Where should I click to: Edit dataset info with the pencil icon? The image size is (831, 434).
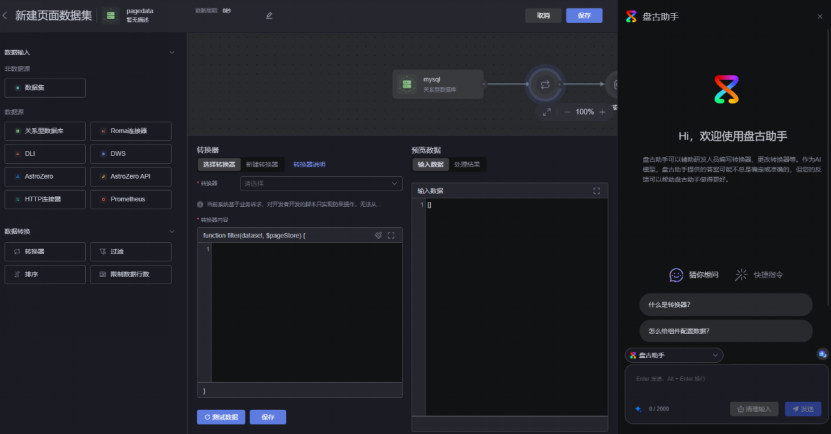click(x=269, y=16)
